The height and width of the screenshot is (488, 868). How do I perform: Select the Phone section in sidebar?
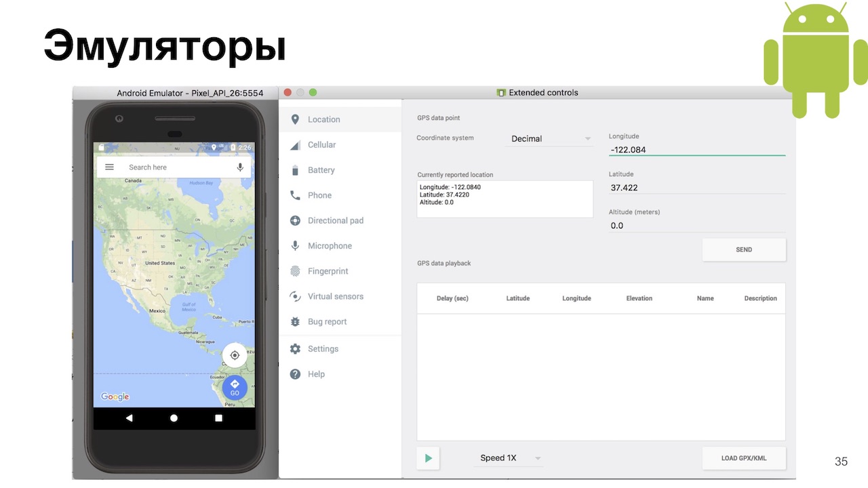(x=340, y=195)
